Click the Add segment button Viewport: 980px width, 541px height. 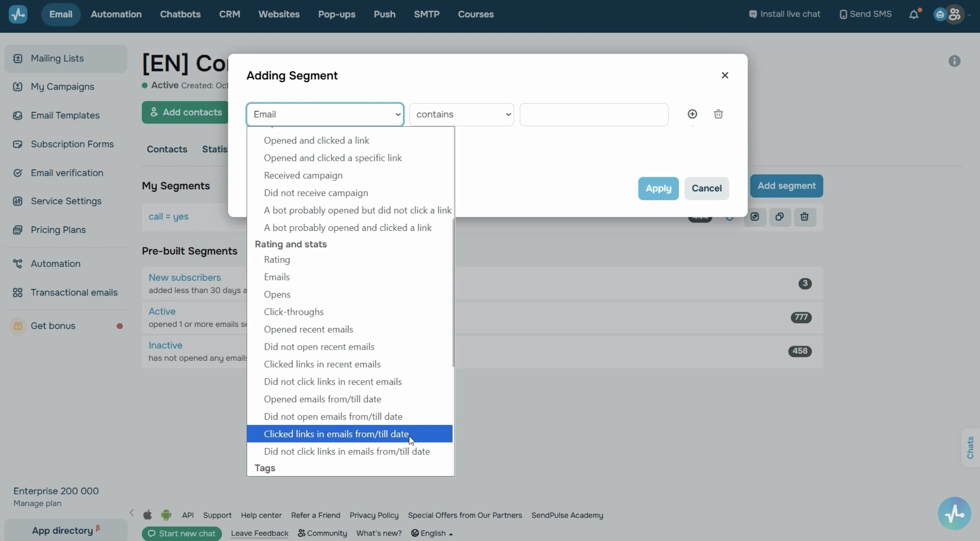pos(787,186)
